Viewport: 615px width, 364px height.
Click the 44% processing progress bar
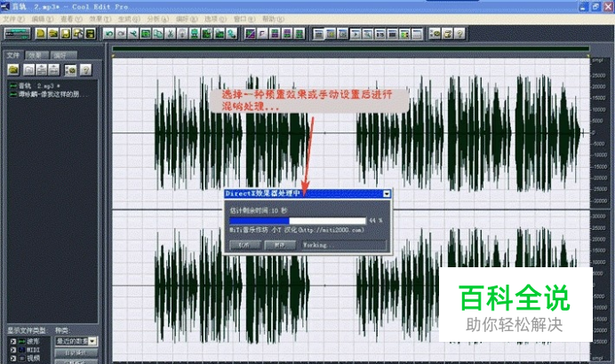click(x=298, y=220)
